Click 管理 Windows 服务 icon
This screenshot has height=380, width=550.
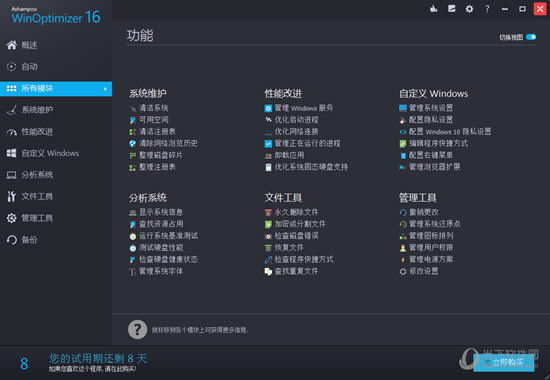click(x=268, y=108)
